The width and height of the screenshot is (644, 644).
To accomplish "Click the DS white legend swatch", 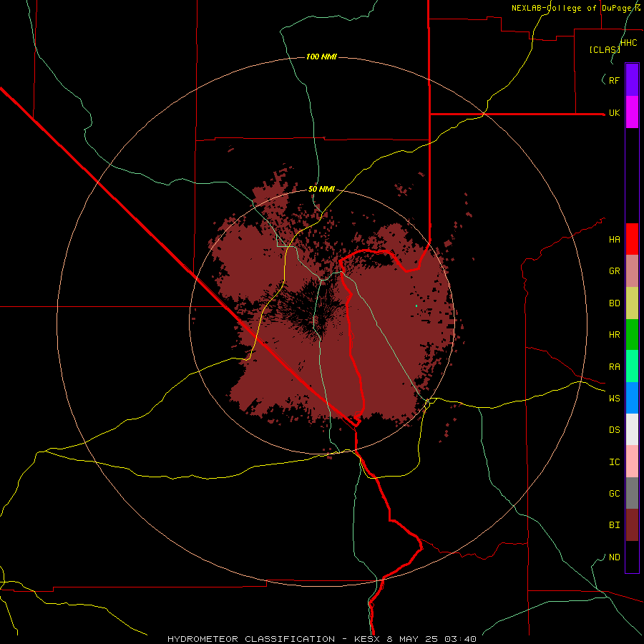I will [632, 429].
